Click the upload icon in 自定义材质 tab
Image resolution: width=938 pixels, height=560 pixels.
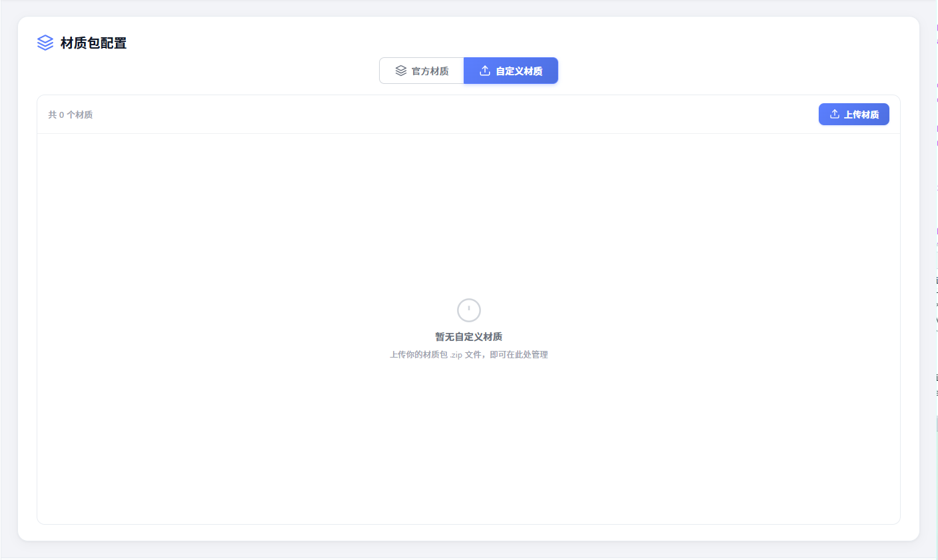click(x=485, y=71)
